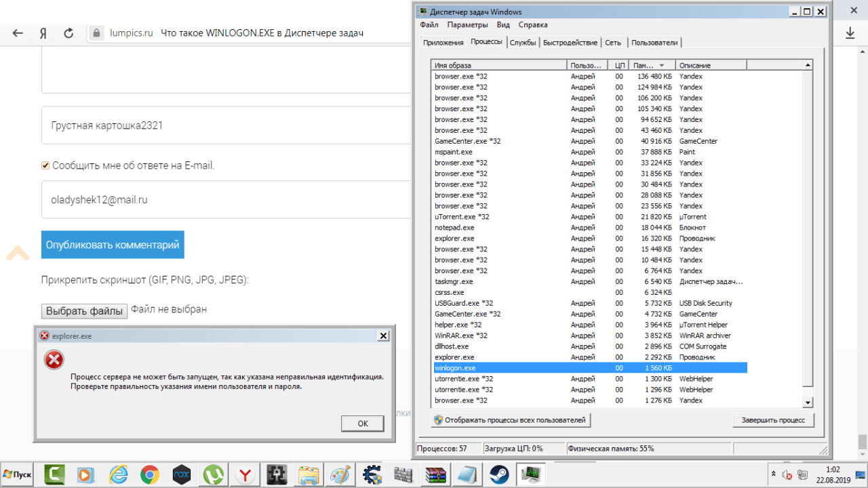Click process list scrollbar down arrow

pos(807,403)
